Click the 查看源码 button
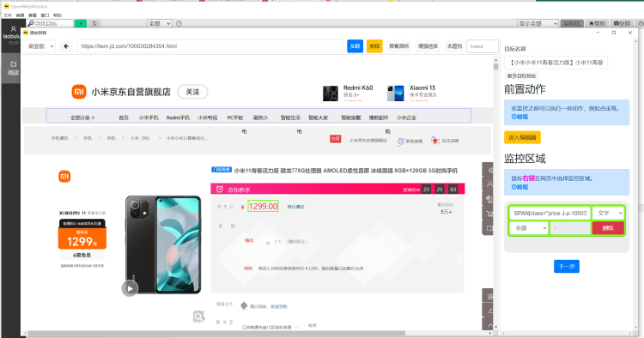Screen dimensions: 644x338 [x=398, y=46]
